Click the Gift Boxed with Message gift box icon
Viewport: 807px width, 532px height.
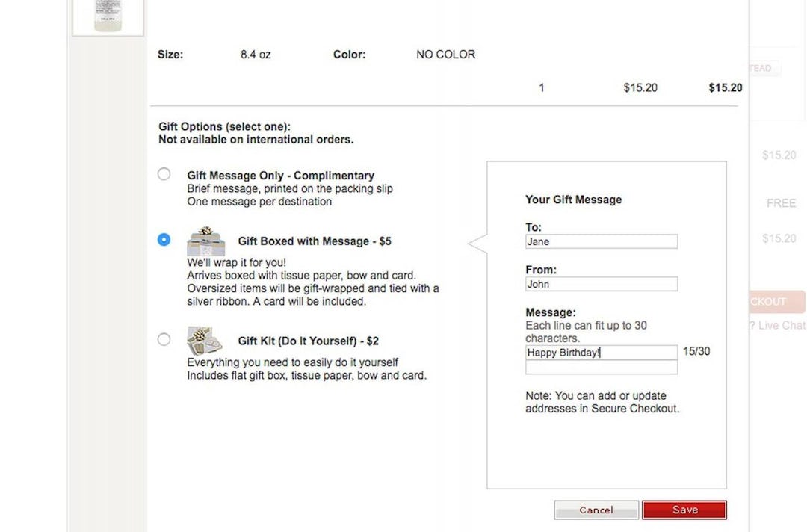(205, 240)
